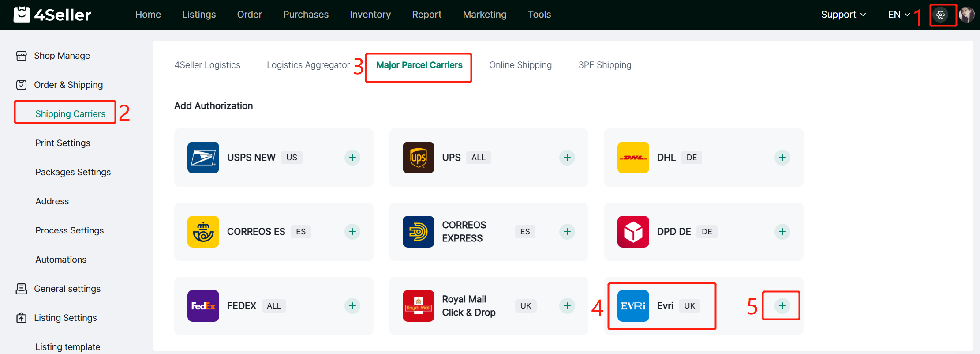The image size is (980, 354).
Task: Click the 4Seller logo
Action: tap(52, 15)
